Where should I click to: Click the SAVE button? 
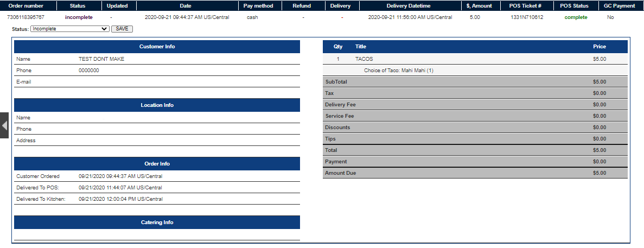(x=122, y=29)
